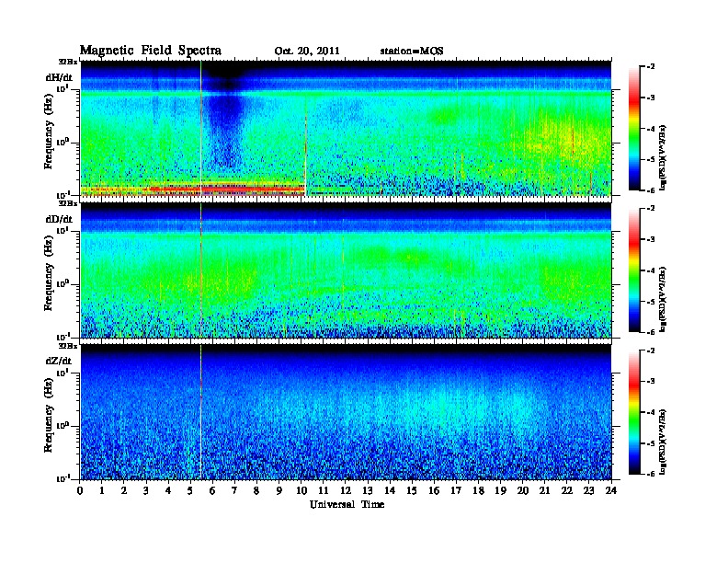Click the '-3' value on dZ/dt color bar
Image resolution: width=728 pixels, height=563 pixels.
click(x=651, y=381)
